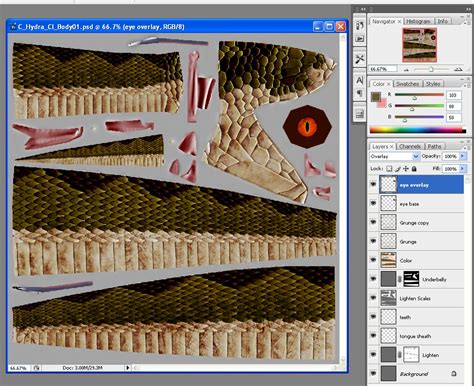This screenshot has height=386, width=474.
Task: Click the pink background color swatch
Action: click(383, 103)
